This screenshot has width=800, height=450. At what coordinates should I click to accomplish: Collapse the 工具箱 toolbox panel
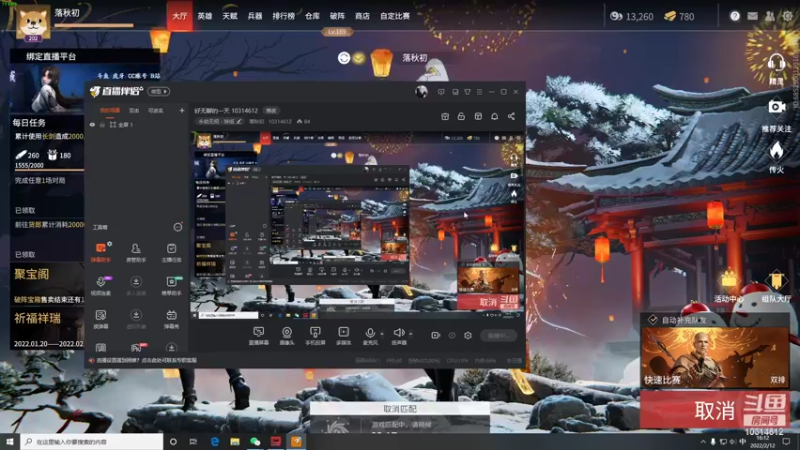point(178,227)
